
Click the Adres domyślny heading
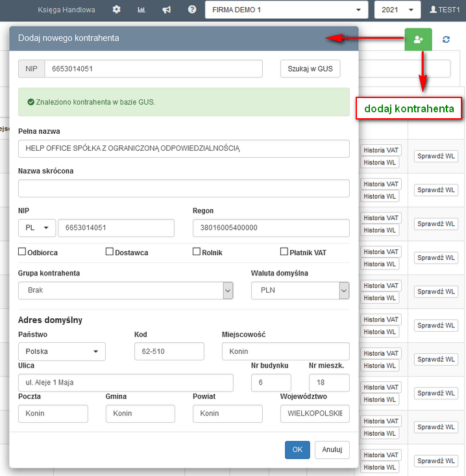(x=50, y=320)
